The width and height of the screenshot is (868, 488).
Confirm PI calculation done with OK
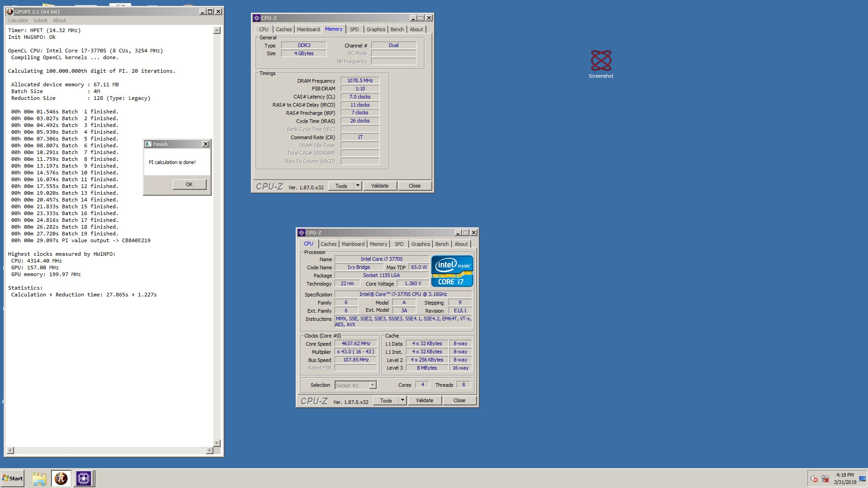pos(189,184)
